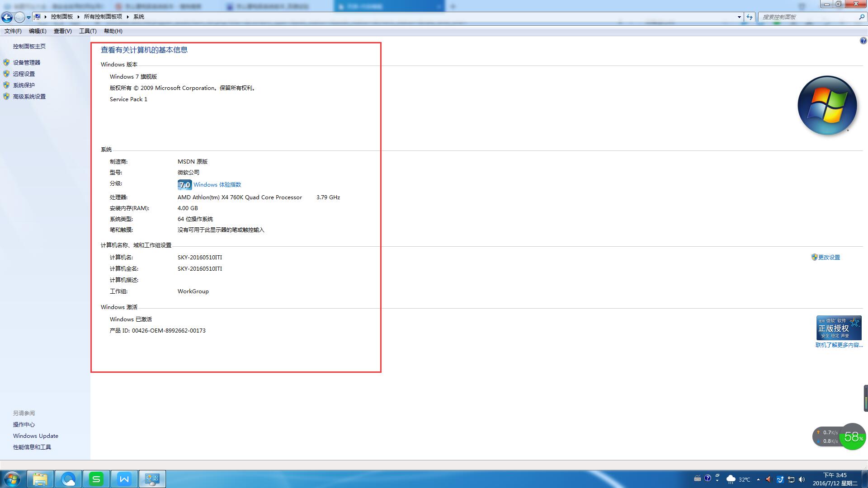Select 系统 in the address breadcrumb
The height and width of the screenshot is (488, 868).
click(x=139, y=17)
